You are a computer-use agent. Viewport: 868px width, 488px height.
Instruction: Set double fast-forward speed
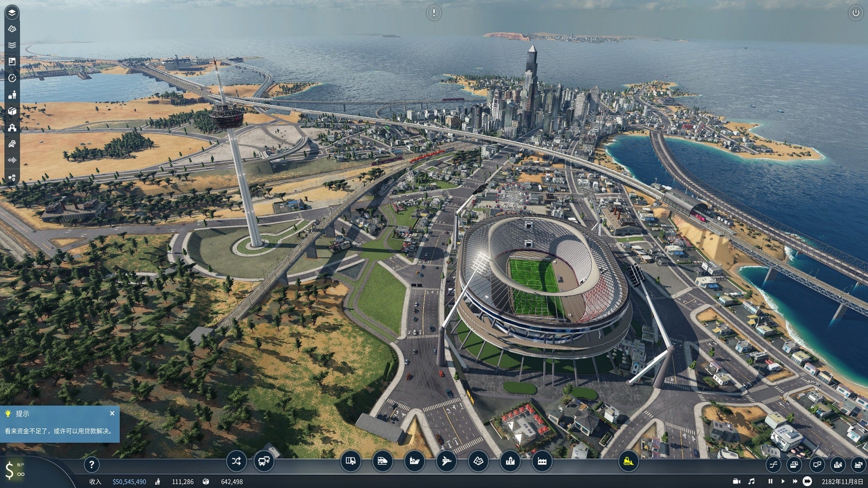(x=795, y=482)
